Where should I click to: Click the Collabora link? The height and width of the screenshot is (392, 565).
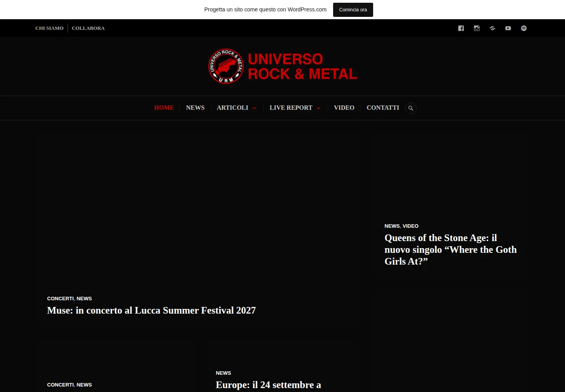click(x=88, y=28)
